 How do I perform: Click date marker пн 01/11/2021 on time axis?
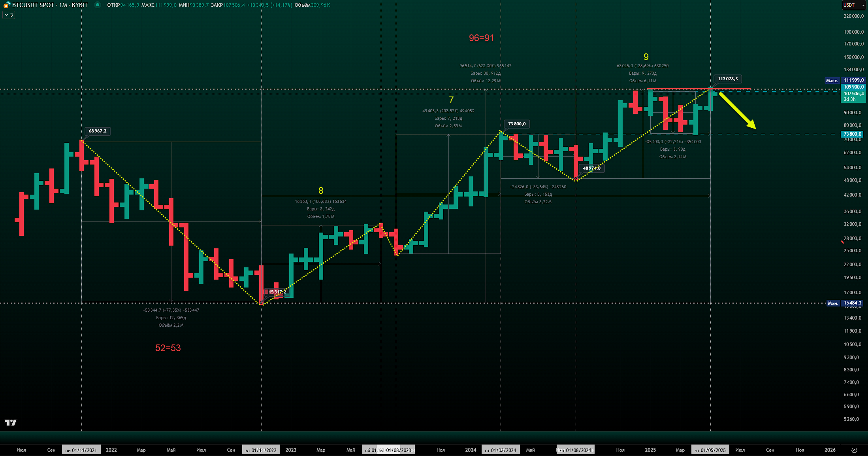click(81, 450)
